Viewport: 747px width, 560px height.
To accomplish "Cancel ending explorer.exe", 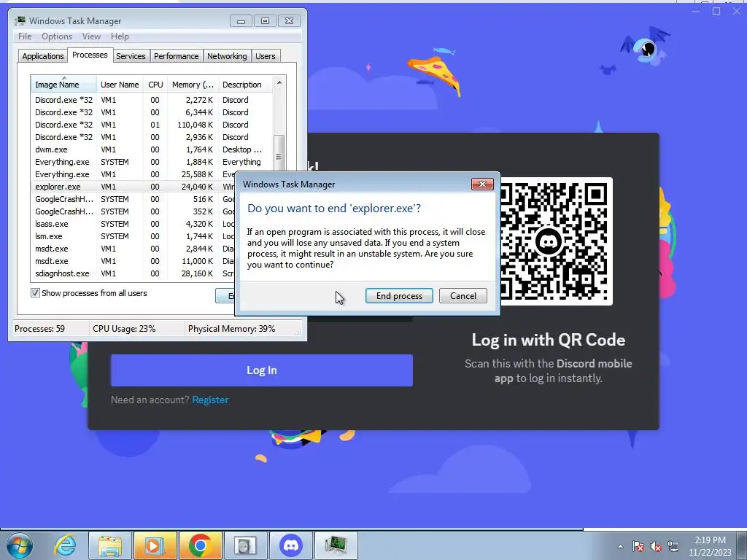I will tap(463, 296).
